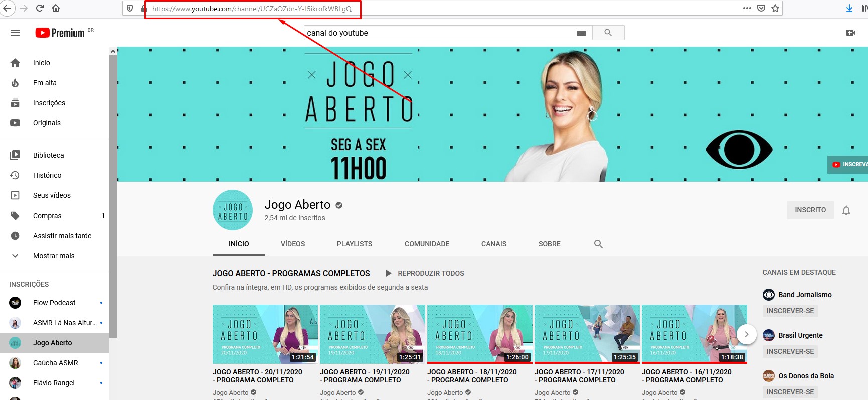The image size is (868, 400).
Task: Open the browser home page icon
Action: [x=56, y=8]
